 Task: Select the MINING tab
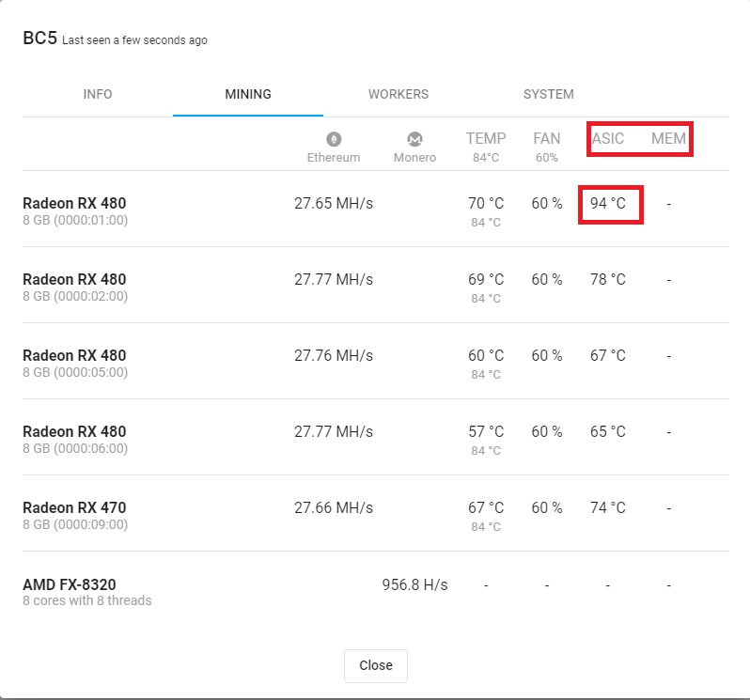point(248,94)
